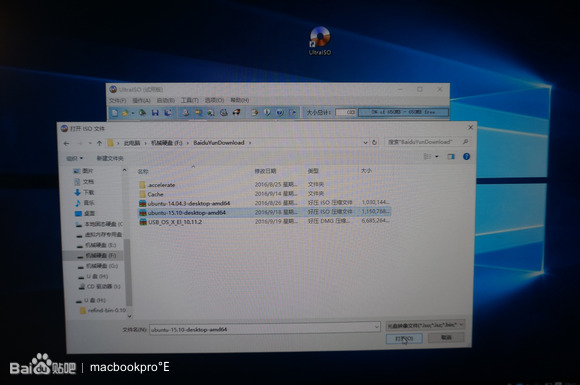
Task: Open the 组织 dropdown menu
Action: pyautogui.click(x=75, y=158)
